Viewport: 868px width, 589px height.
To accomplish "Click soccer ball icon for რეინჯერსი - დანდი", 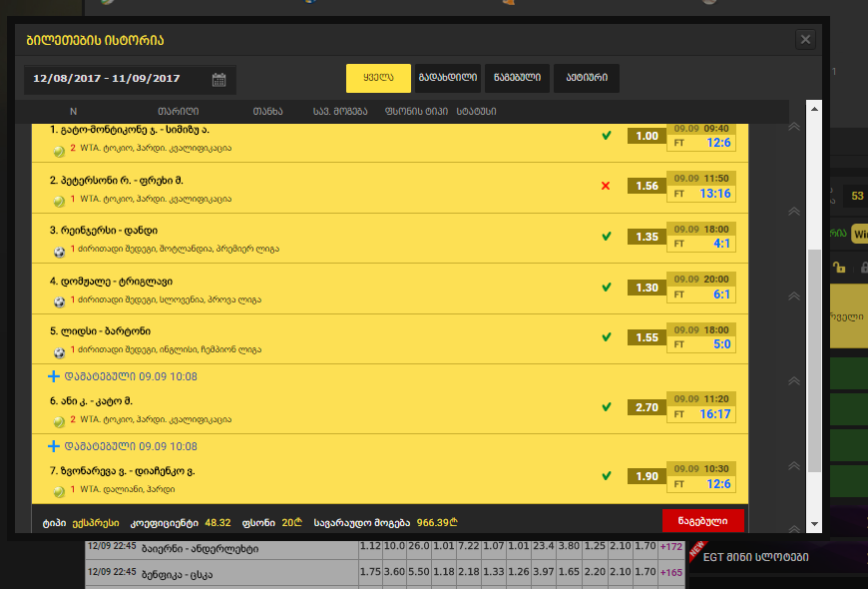I will coord(59,253).
